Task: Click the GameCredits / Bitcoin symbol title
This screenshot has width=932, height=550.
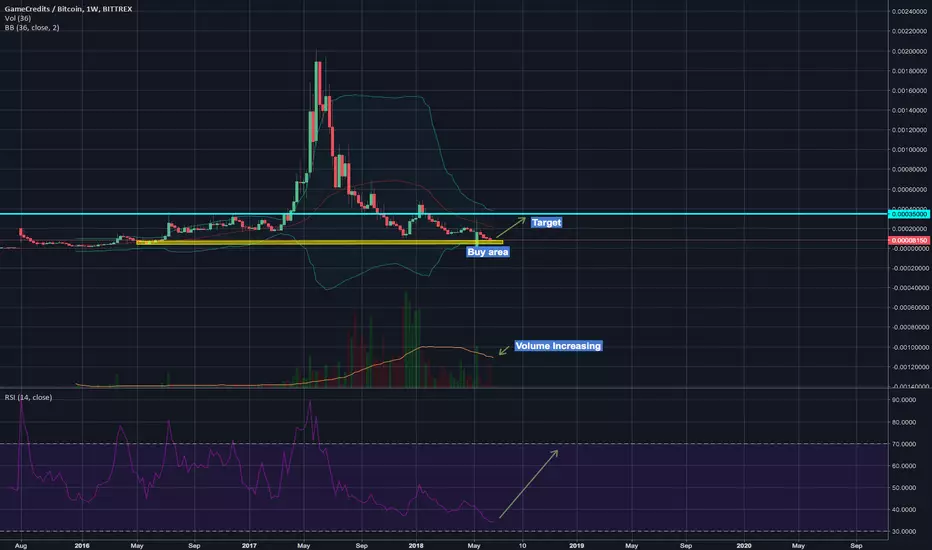Action: 68,9
